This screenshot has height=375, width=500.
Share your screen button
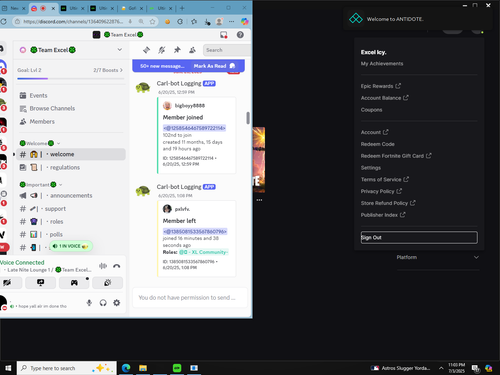[x=41, y=283]
